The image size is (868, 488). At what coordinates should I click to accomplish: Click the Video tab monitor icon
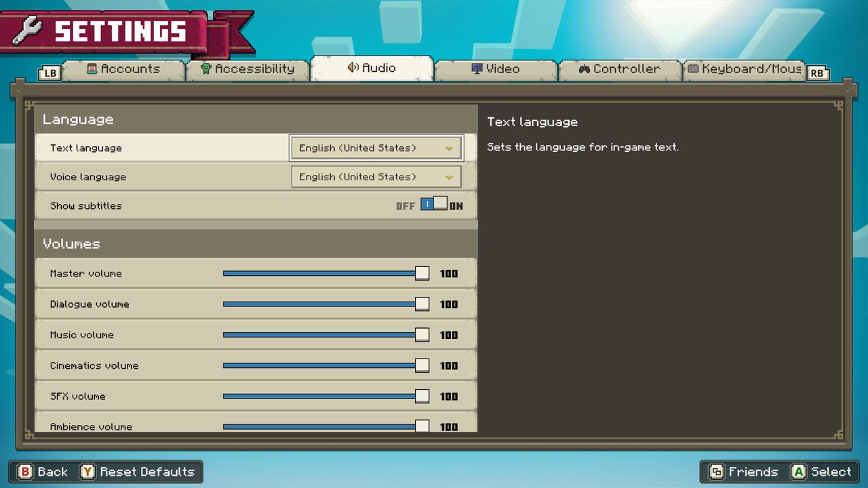477,68
